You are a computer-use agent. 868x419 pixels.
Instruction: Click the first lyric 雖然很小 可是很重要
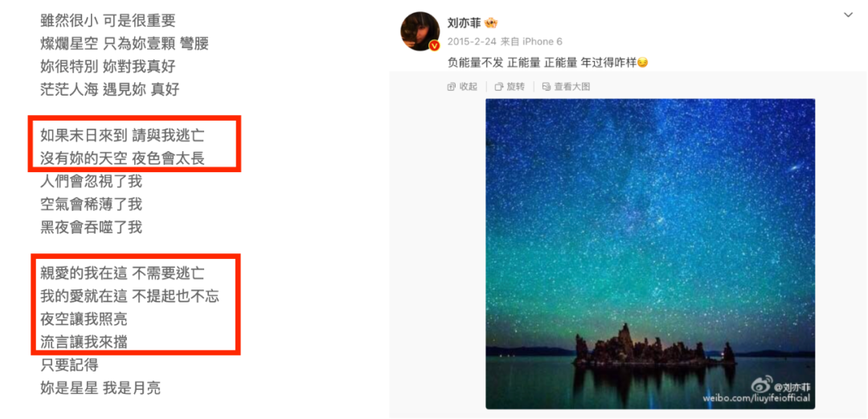tap(108, 20)
